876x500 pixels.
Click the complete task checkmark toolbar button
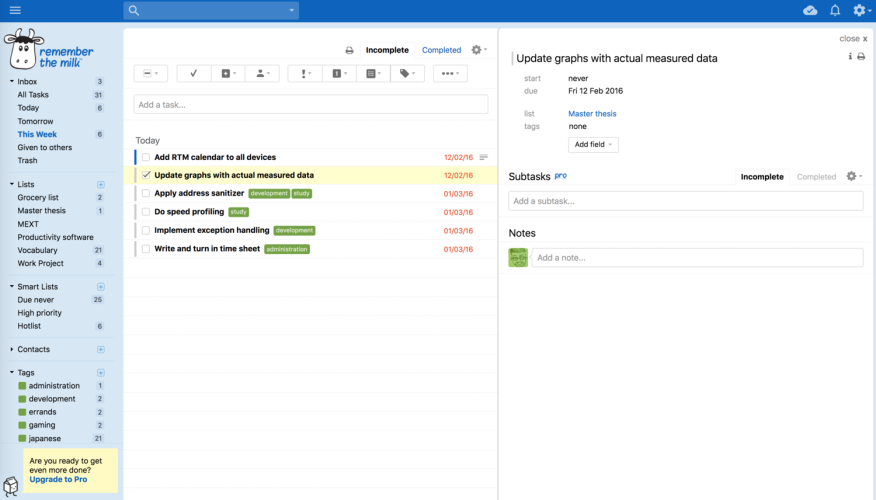(193, 73)
